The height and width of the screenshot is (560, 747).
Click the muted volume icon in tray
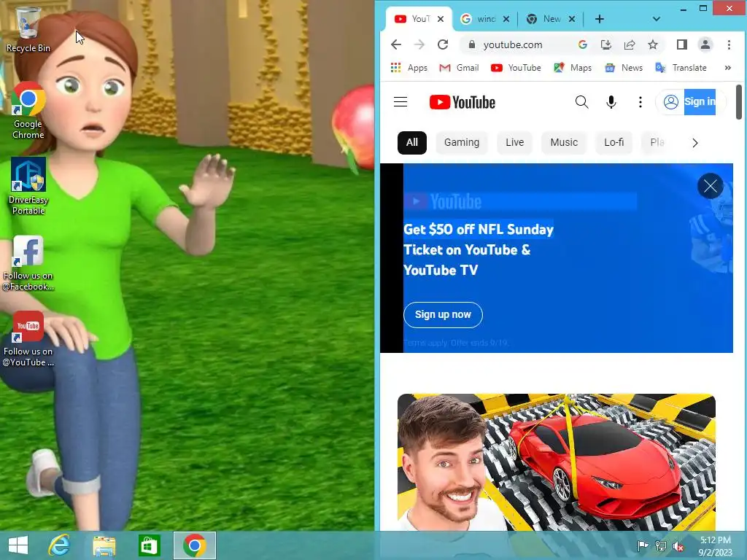[678, 546]
